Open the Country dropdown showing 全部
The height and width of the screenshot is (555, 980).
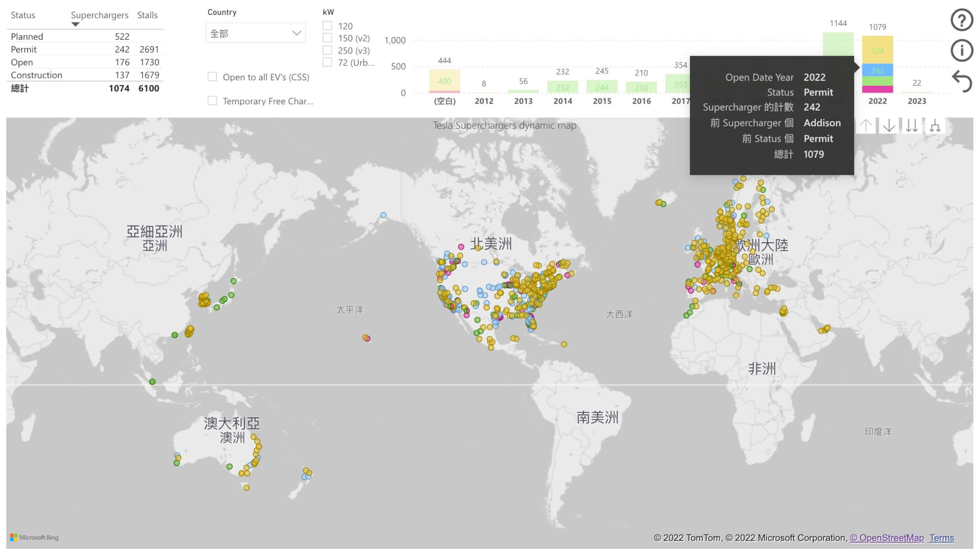(x=256, y=33)
